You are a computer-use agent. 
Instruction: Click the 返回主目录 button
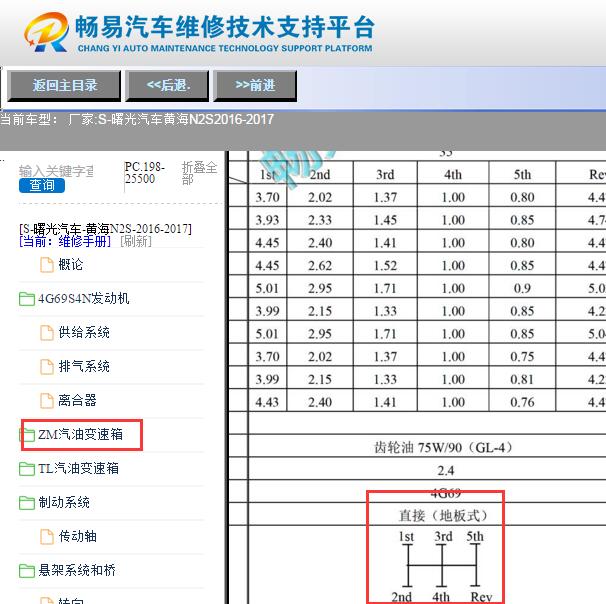pyautogui.click(x=64, y=85)
